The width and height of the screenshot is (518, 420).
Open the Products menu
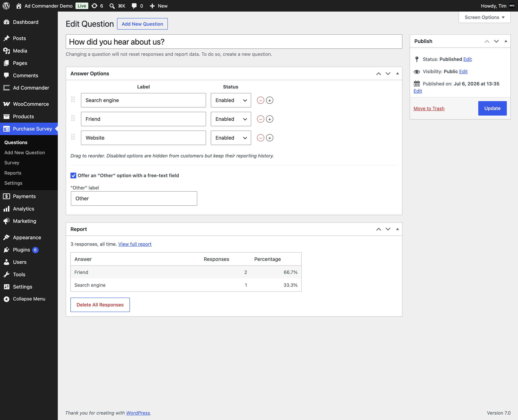29,116
